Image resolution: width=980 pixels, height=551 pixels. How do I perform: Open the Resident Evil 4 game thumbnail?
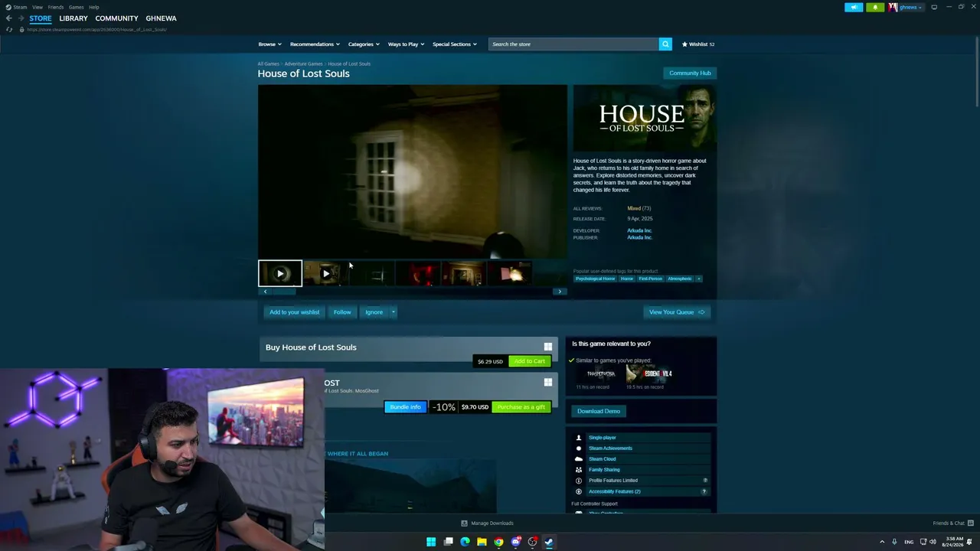coord(649,373)
